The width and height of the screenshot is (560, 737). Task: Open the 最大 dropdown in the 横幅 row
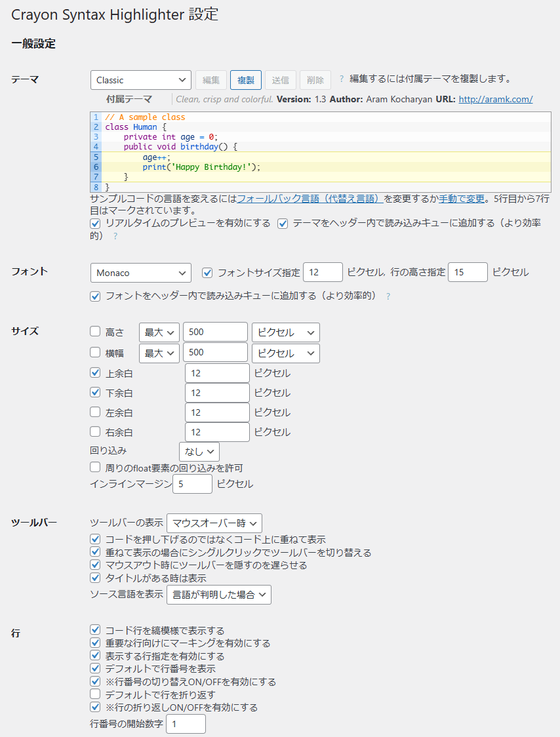coord(159,353)
